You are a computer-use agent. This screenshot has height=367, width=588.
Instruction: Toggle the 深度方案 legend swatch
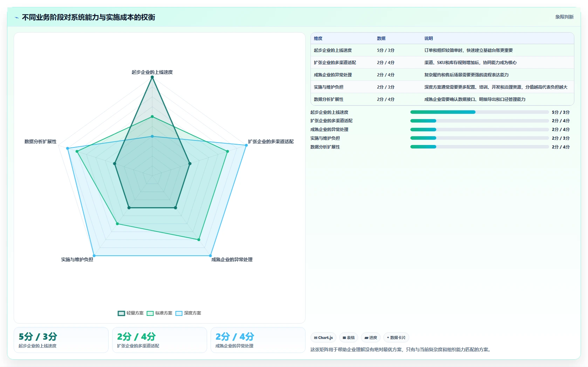[179, 313]
